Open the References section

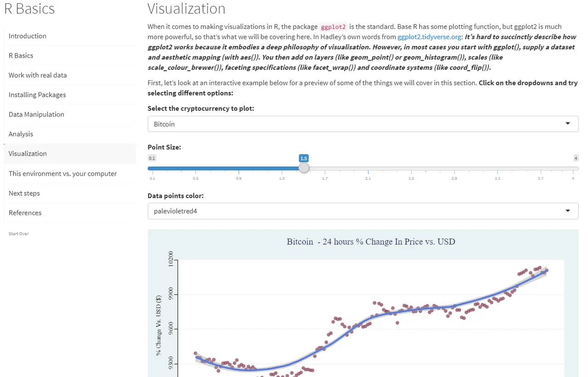tap(70, 213)
